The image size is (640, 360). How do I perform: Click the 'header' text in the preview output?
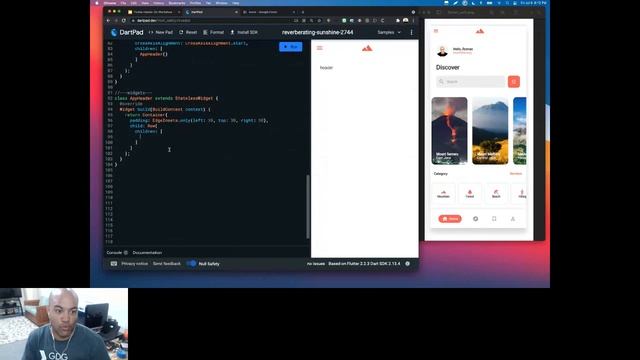point(326,68)
